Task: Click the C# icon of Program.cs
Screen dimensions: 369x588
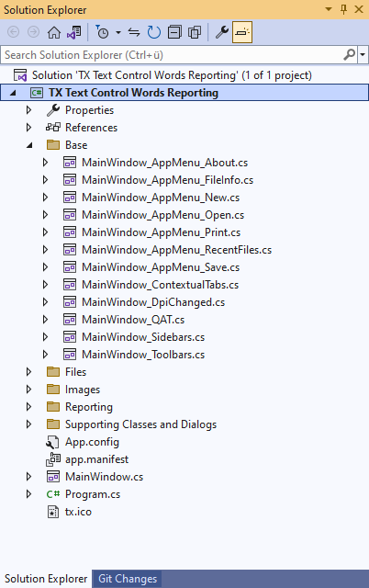Action: 53,494
